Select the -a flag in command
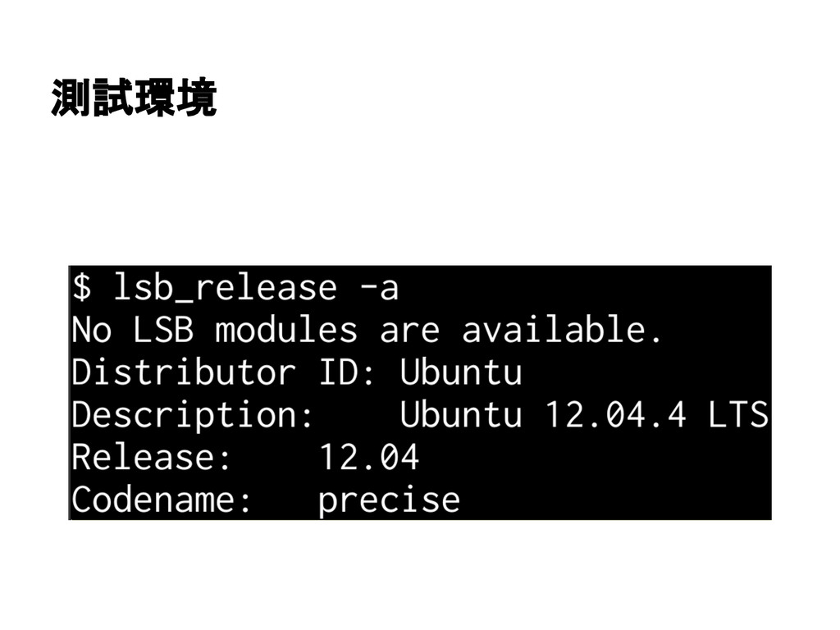The width and height of the screenshot is (840, 630). point(380,288)
